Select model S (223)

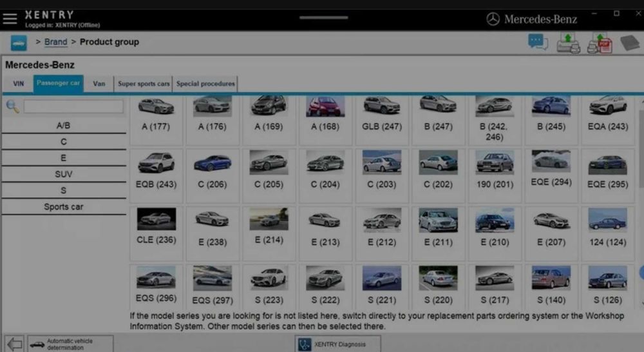point(269,287)
